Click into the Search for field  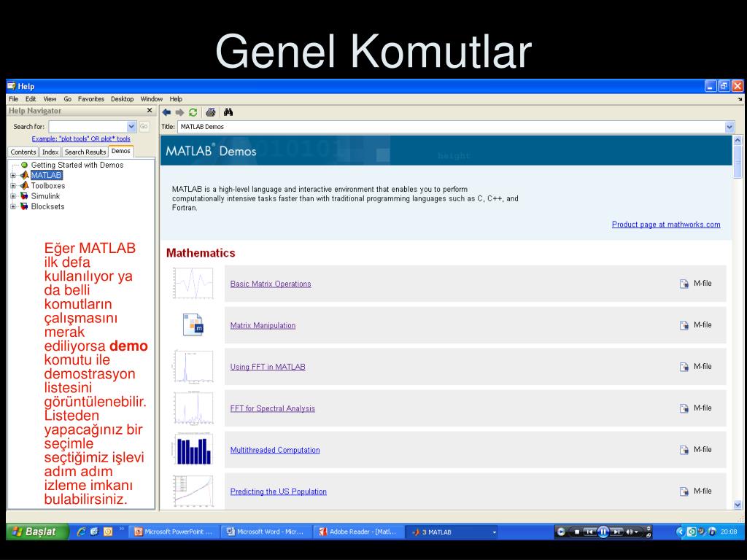[x=88, y=127]
